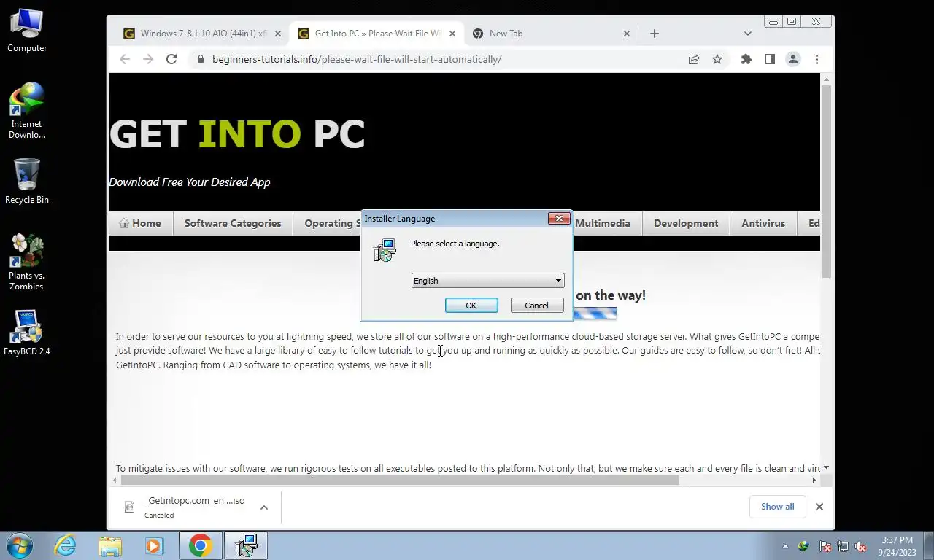
Task: Expand the Chrome tab search chevron
Action: click(x=747, y=34)
